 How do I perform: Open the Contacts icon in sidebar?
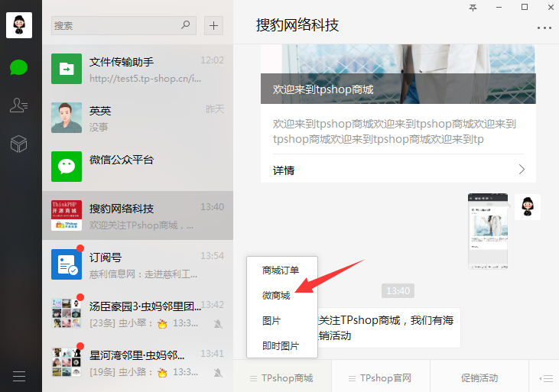pos(18,105)
